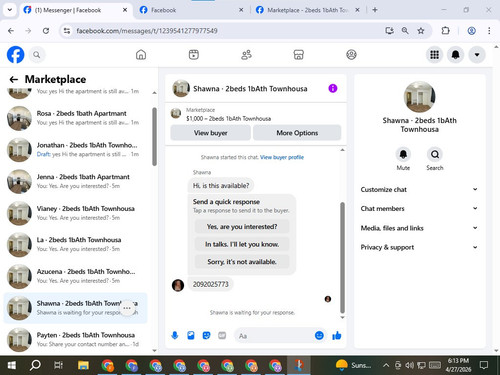Open the Rosa 2beds 1bath Apartmant conversation
The image size is (500, 375).
(x=75, y=118)
